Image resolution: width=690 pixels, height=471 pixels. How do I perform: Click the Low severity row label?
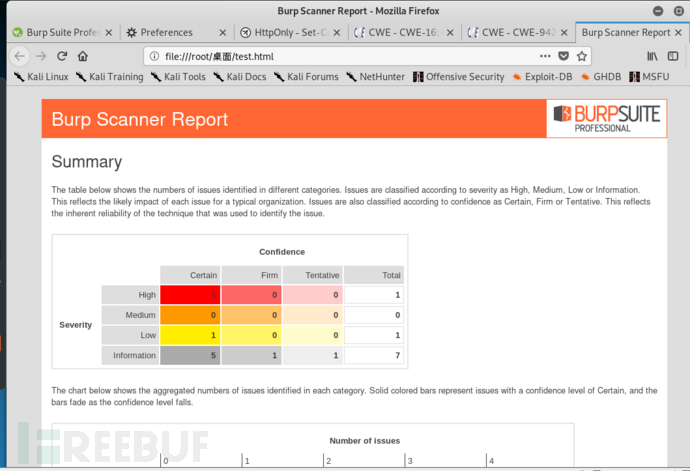tap(130, 335)
